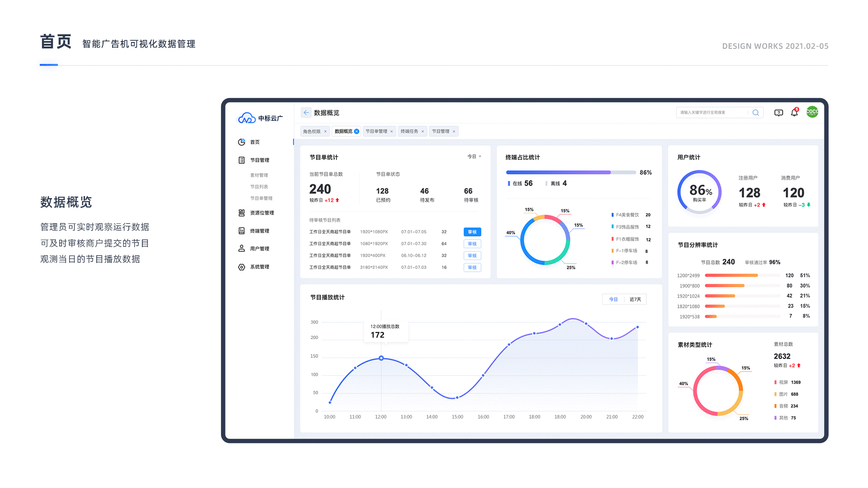868x488 pixels.
Task: Click 在线 56 terminal status
Action: pyautogui.click(x=520, y=183)
